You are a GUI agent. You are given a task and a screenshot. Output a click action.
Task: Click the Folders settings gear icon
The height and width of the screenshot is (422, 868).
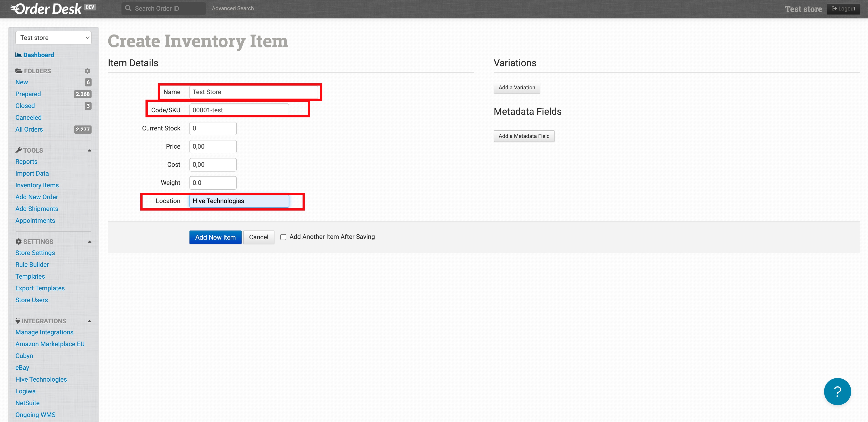pyautogui.click(x=87, y=71)
